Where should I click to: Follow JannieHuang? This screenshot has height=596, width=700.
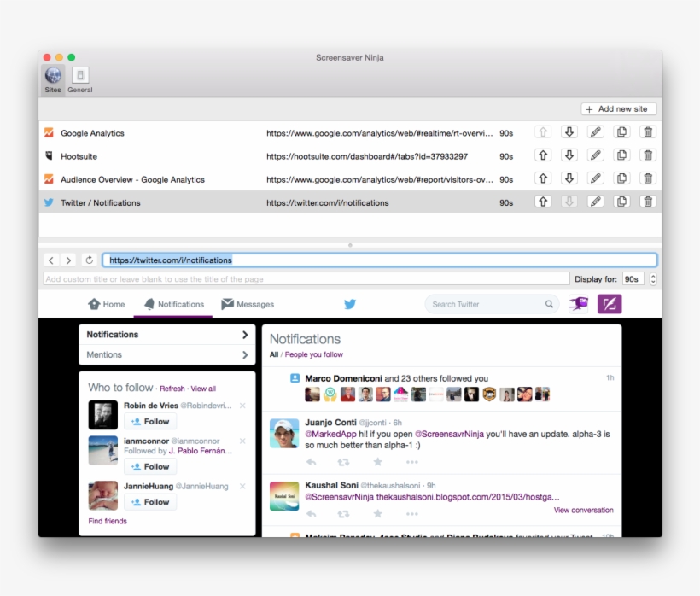tap(150, 502)
